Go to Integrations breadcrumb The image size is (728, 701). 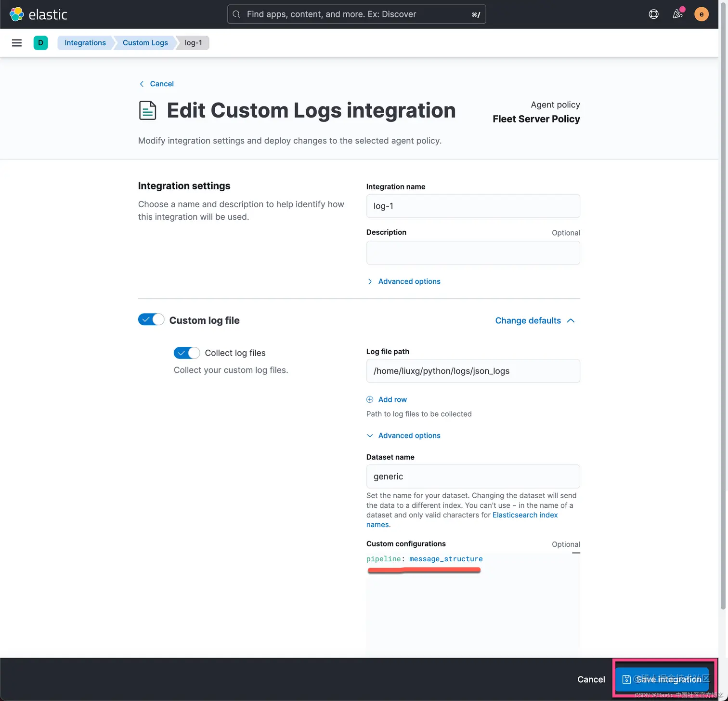85,43
